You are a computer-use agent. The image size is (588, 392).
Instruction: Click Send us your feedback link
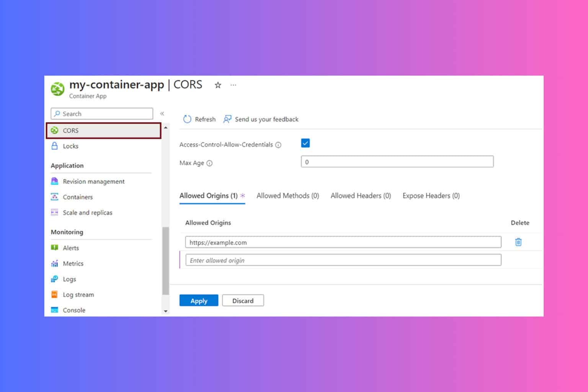(x=266, y=119)
